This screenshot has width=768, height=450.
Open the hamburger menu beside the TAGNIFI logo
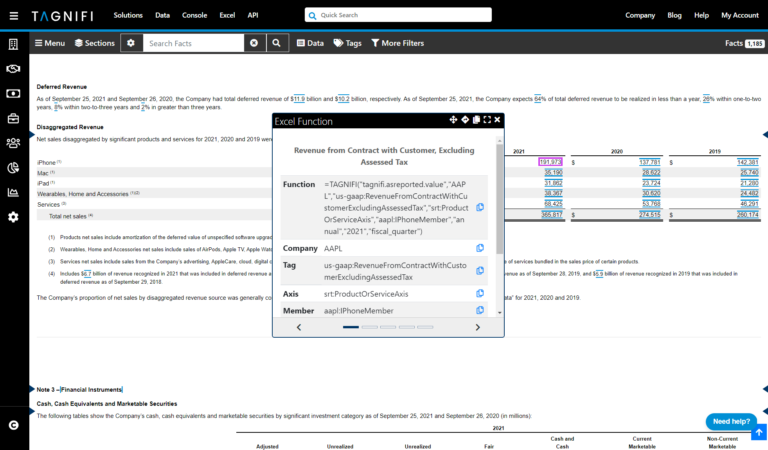pyautogui.click(x=14, y=16)
